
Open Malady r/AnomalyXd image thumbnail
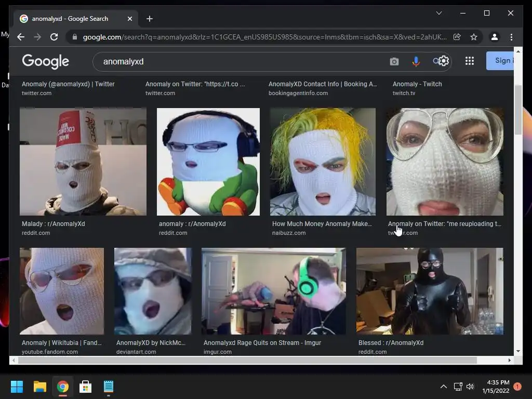pyautogui.click(x=83, y=162)
